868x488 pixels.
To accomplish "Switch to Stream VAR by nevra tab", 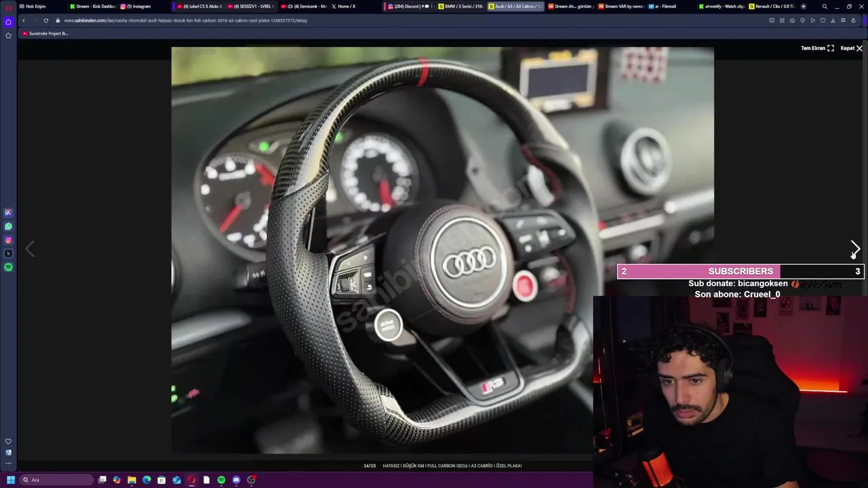I will (621, 6).
